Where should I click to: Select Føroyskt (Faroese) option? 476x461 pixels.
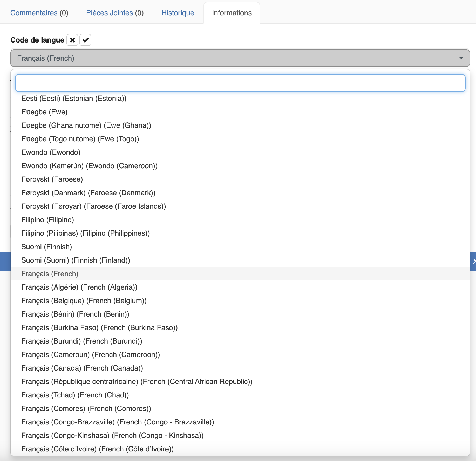(x=240, y=179)
